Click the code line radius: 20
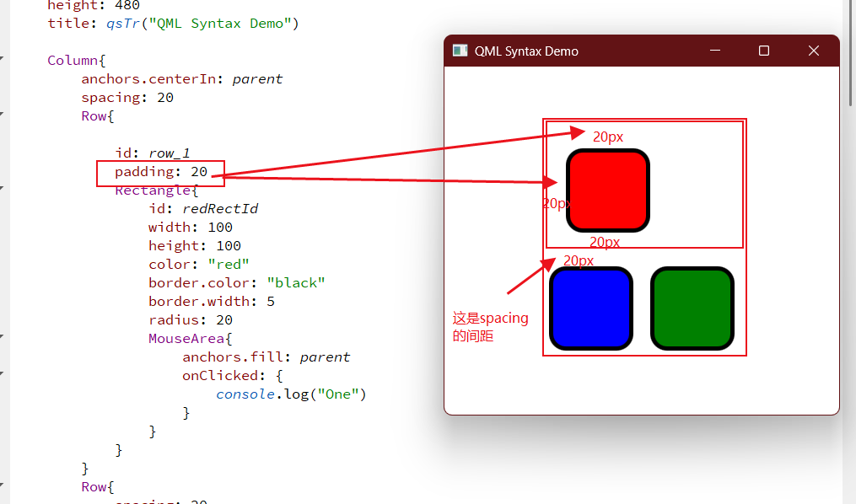 pos(191,320)
